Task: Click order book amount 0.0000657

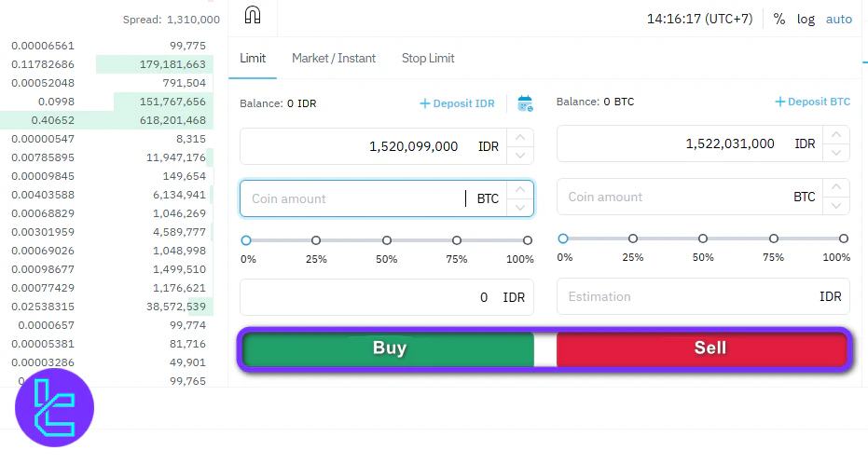Action: 46,325
